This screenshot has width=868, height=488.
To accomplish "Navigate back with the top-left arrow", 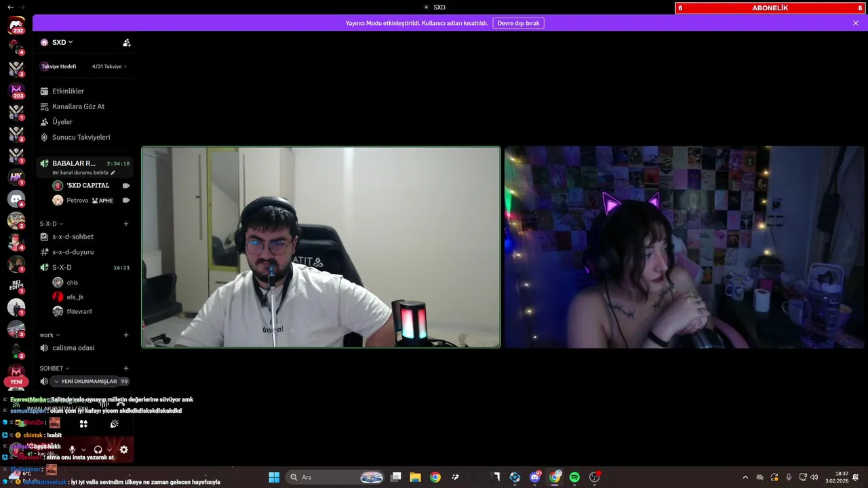I will pos(10,7).
